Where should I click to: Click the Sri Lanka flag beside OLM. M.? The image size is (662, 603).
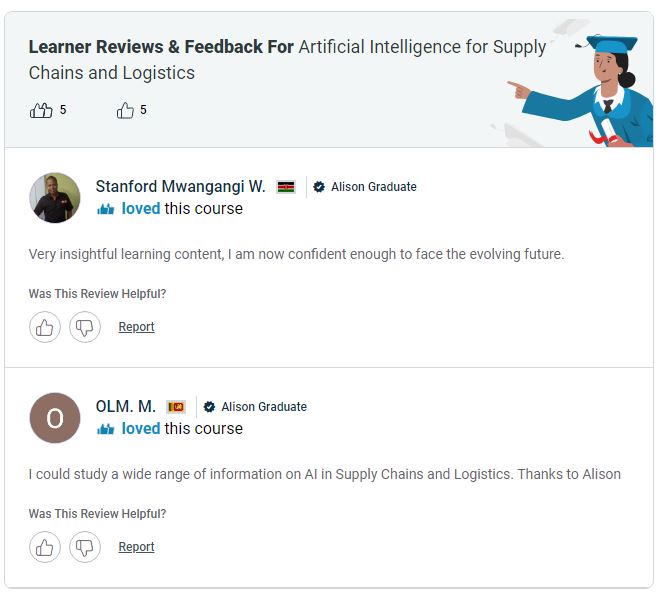pos(176,407)
